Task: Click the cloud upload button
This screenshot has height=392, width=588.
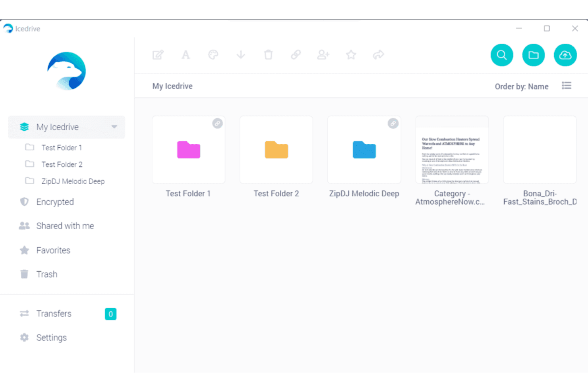Action: [x=565, y=55]
